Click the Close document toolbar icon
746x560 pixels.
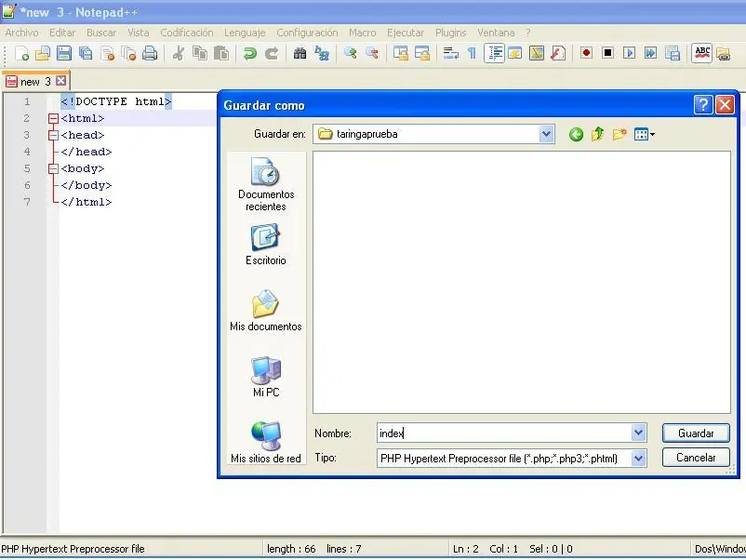tap(108, 53)
